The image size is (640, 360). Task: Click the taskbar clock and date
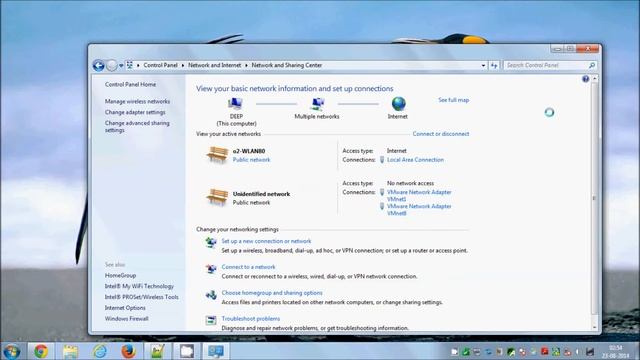pyautogui.click(x=616, y=351)
